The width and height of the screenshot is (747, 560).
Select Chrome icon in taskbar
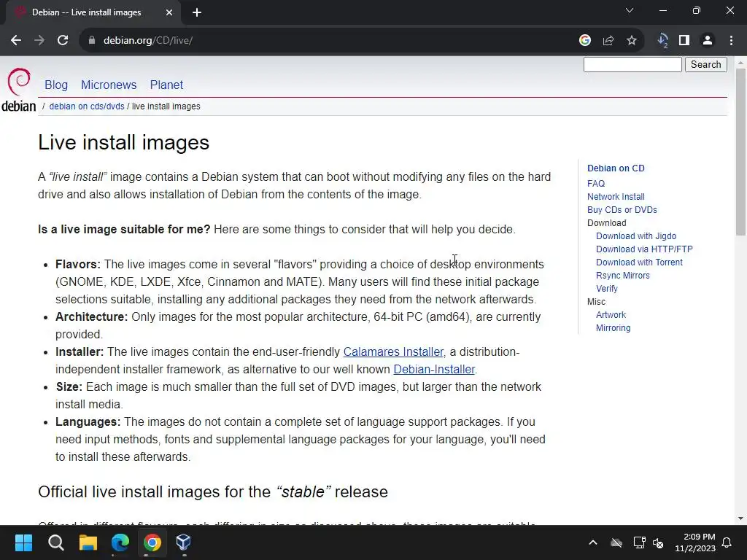(x=152, y=542)
